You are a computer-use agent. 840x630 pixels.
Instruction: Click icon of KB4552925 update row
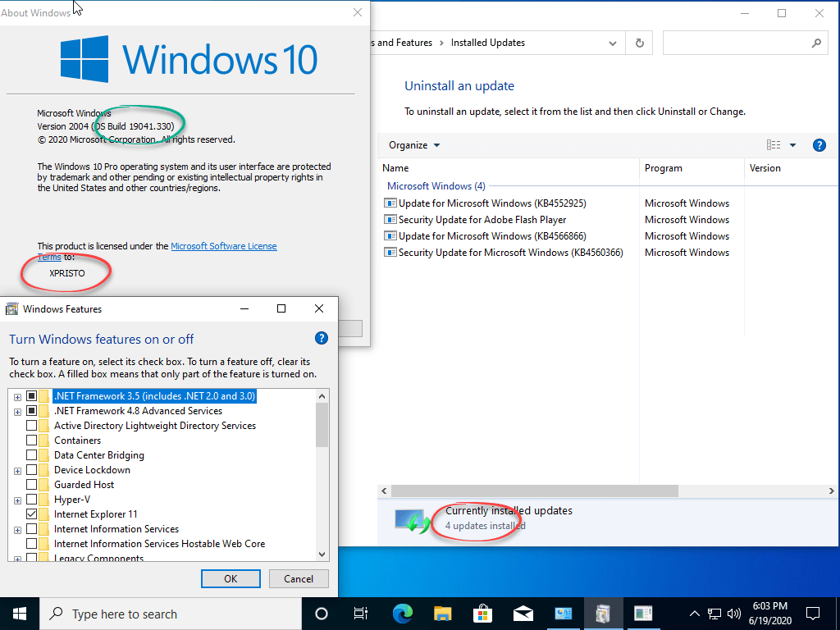click(x=390, y=203)
